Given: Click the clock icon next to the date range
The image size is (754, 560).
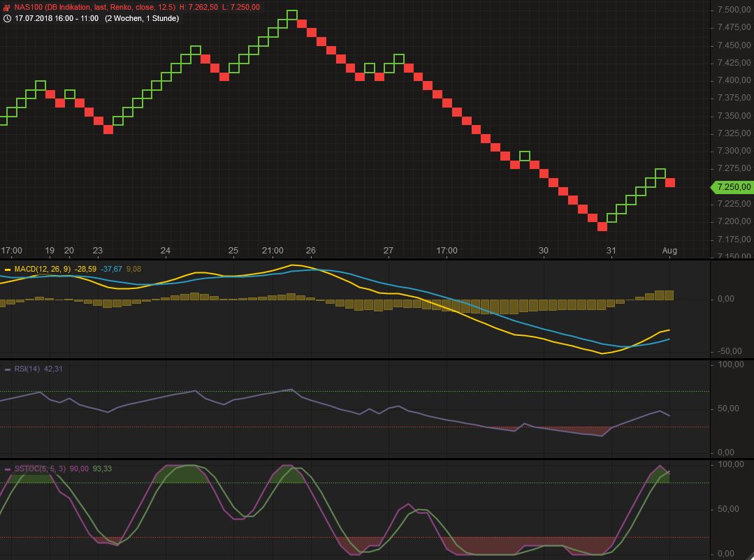Looking at the screenshot, I should click(6, 19).
